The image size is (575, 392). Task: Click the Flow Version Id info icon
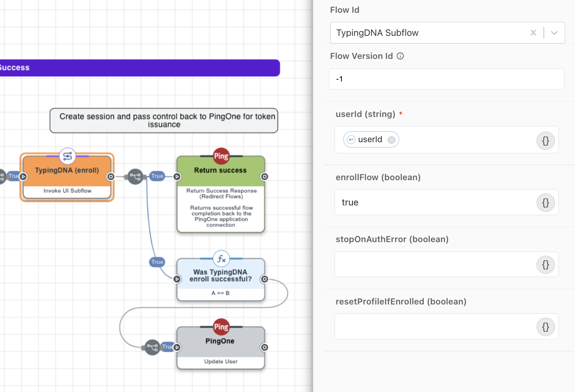pyautogui.click(x=400, y=56)
